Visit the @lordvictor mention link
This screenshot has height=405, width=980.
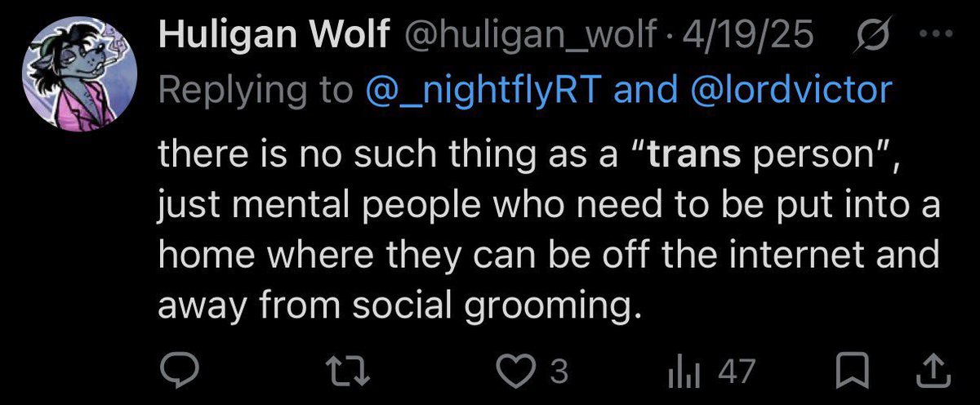coord(791,90)
